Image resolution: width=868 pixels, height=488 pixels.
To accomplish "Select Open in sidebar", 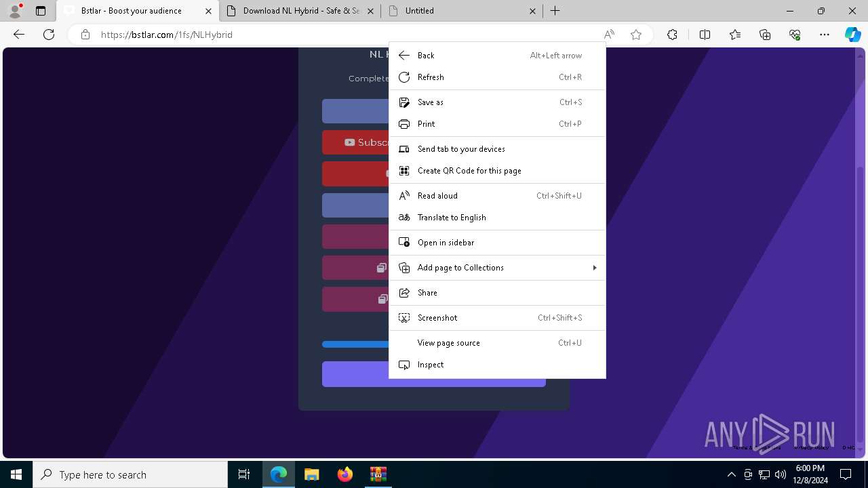I will pos(497,243).
